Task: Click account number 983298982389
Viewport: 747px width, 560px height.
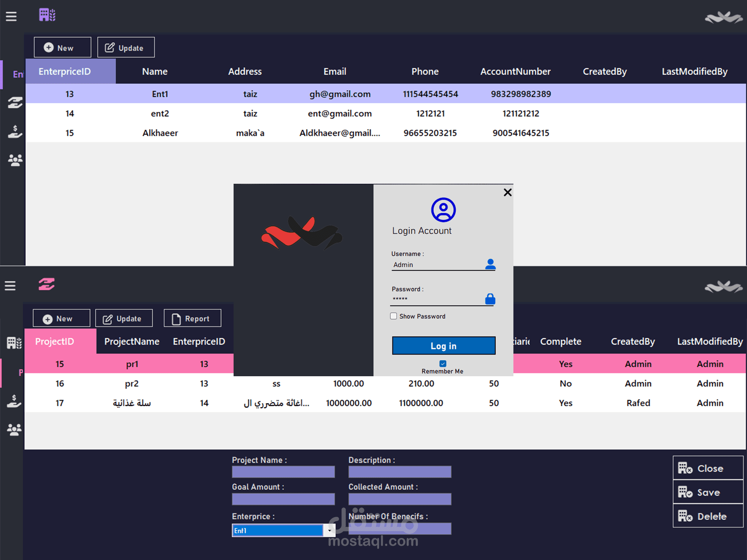Action: click(521, 94)
